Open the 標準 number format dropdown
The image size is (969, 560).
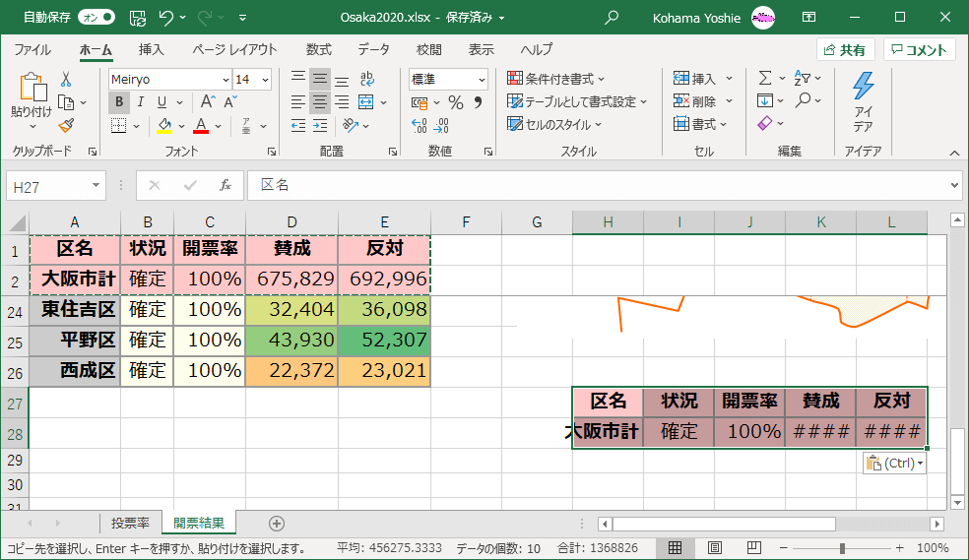[x=482, y=80]
